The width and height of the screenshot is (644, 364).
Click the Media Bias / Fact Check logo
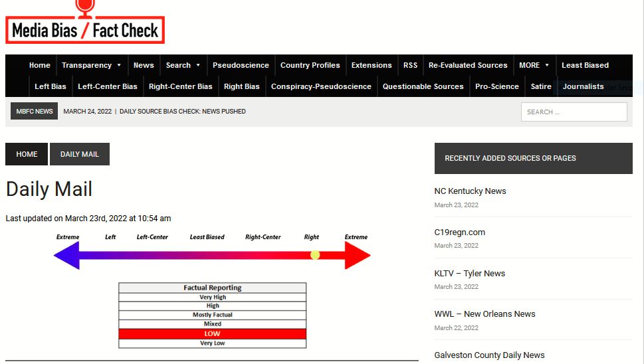85,23
